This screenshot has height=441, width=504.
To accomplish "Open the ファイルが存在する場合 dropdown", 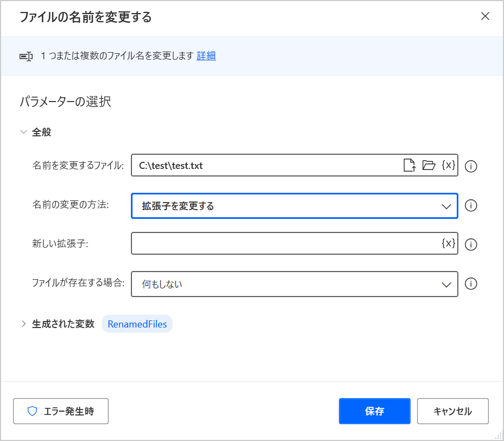I will click(x=294, y=284).
